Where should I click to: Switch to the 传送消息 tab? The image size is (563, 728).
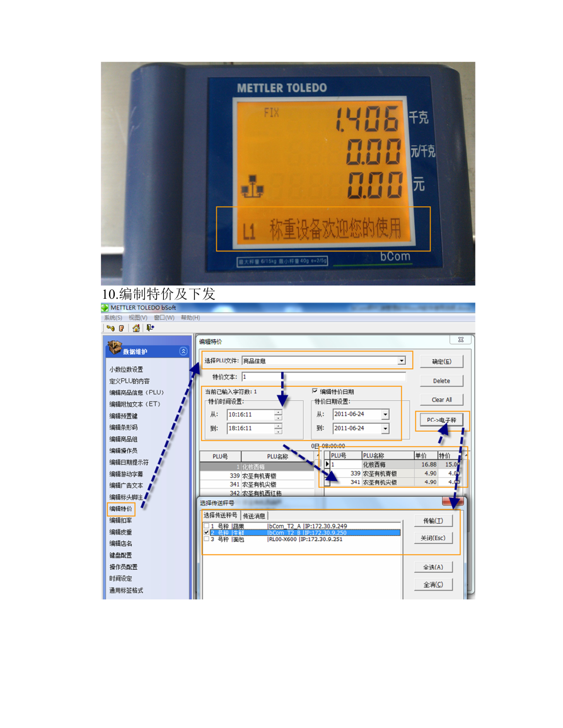(x=254, y=516)
